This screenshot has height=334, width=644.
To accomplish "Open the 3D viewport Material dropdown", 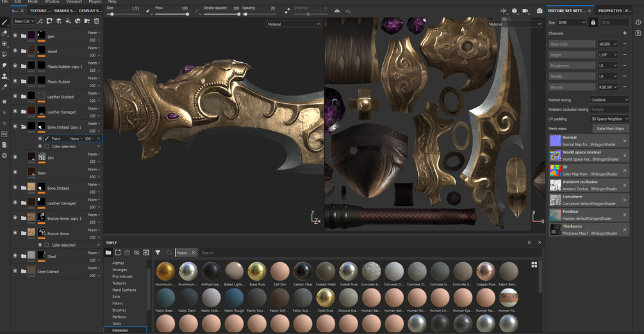I will [x=293, y=24].
